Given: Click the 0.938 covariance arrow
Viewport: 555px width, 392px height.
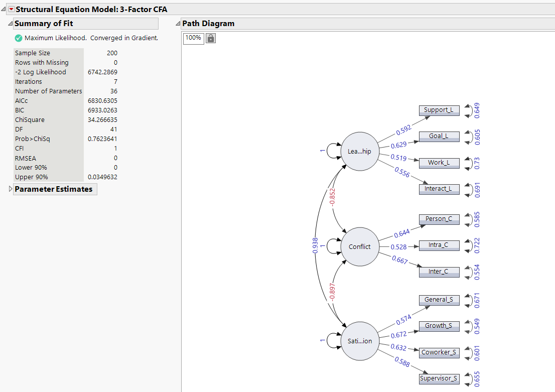Looking at the screenshot, I should [315, 246].
